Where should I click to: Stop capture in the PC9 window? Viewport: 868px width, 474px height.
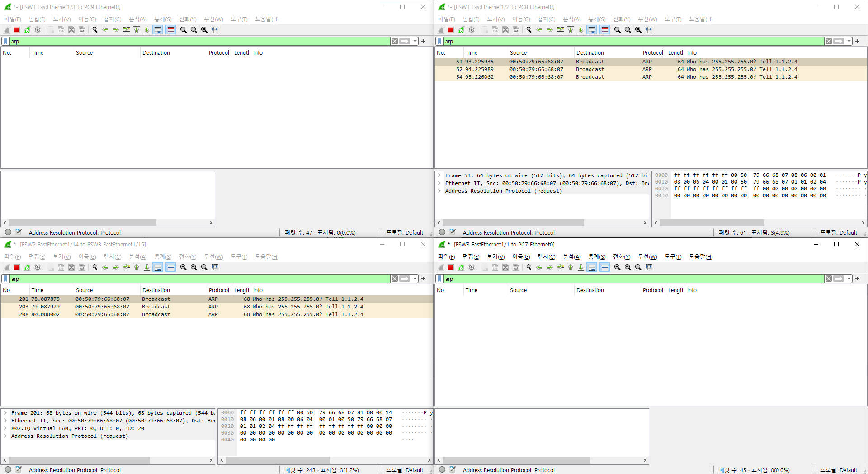click(17, 30)
